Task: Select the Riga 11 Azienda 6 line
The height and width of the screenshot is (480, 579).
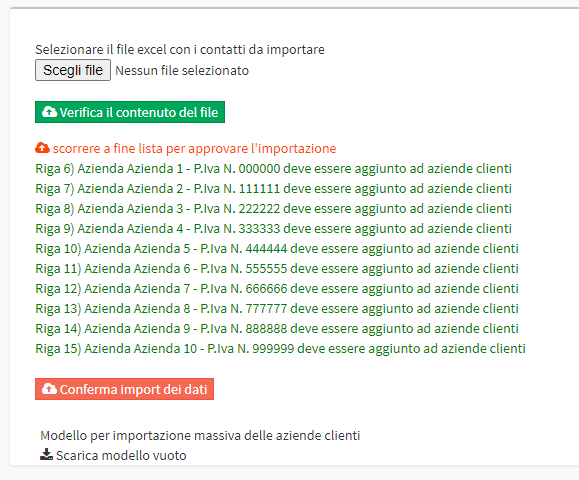Action: click(277, 268)
